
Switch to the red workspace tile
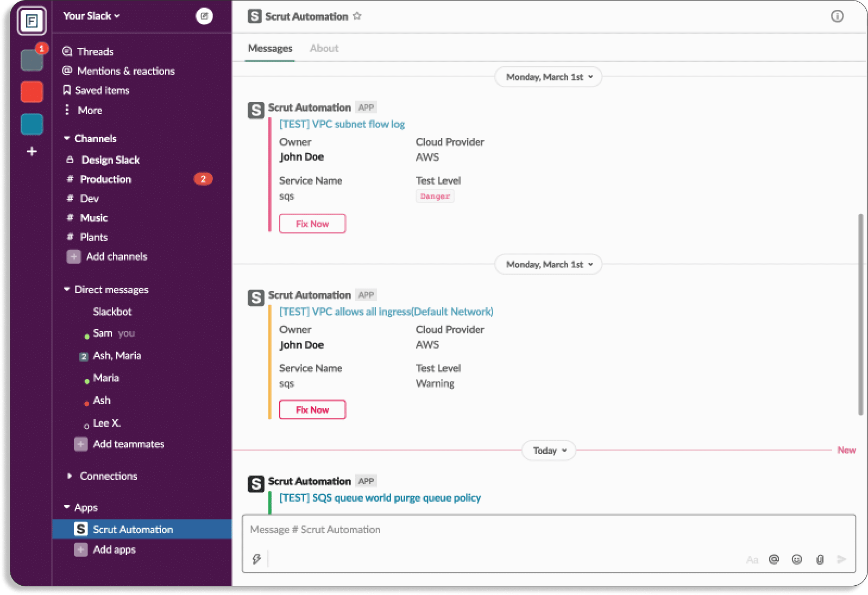32,92
